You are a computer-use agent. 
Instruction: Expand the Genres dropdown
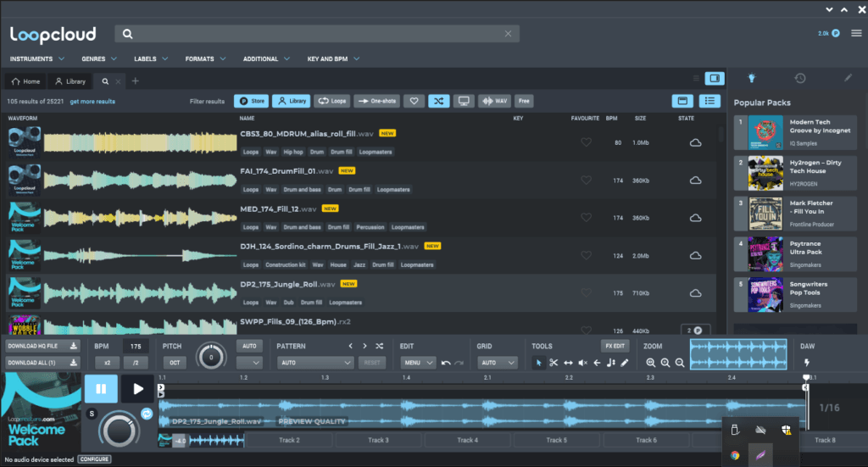(x=99, y=58)
